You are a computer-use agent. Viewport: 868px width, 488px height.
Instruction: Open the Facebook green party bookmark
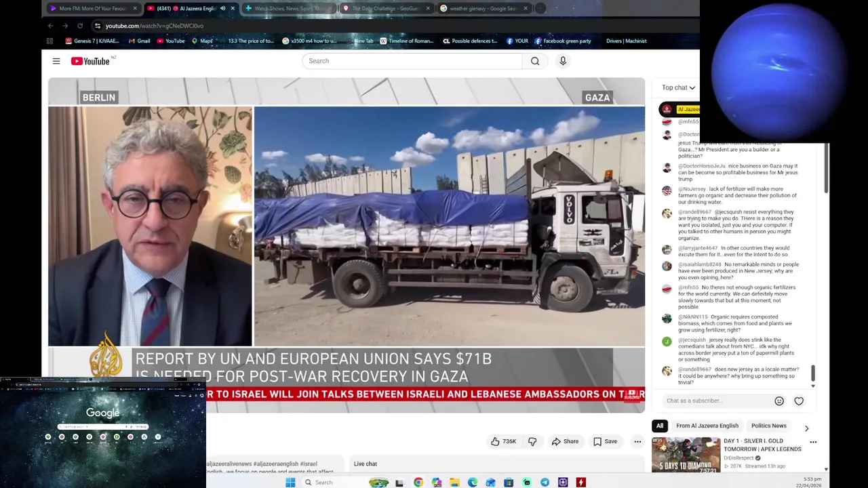563,41
